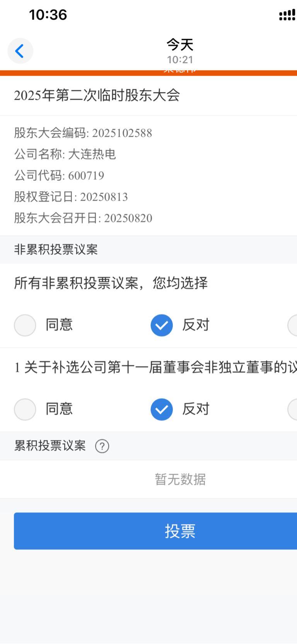This screenshot has height=644, width=297.
Task: Tap the 2025年第二次临时股东大会 meeting title
Action: pos(97,95)
